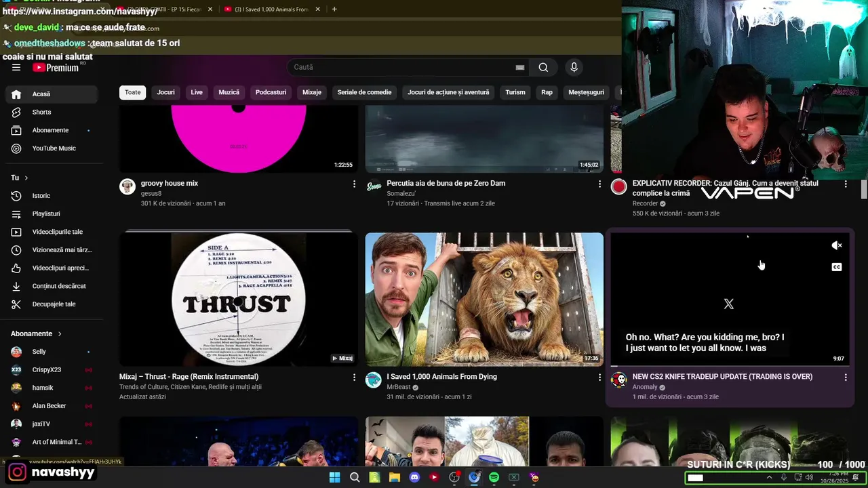
Task: Open the on-screen keyboard icon in search box
Action: pyautogui.click(x=520, y=67)
